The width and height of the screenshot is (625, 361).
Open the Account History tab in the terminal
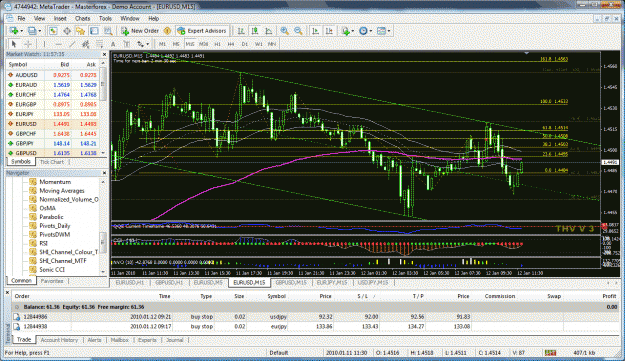click(59, 340)
